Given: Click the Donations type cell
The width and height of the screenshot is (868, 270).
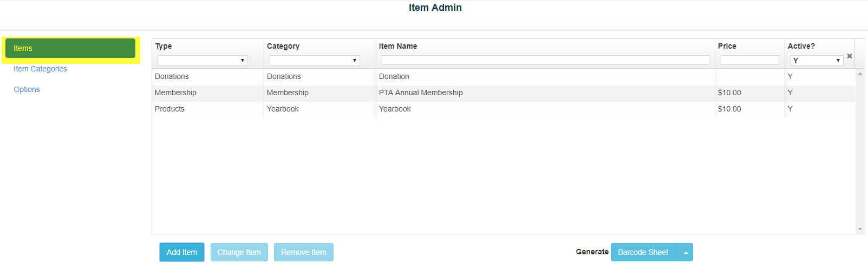Looking at the screenshot, I should point(208,77).
